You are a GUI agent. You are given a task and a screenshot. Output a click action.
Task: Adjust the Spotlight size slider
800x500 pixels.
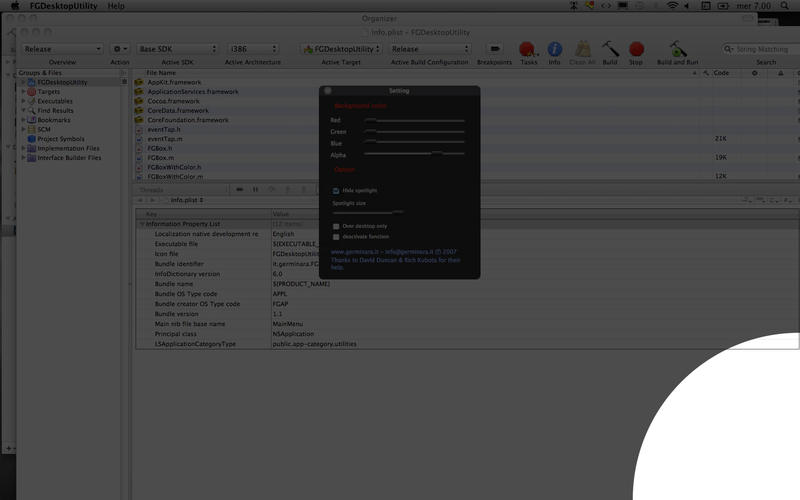click(x=368, y=212)
